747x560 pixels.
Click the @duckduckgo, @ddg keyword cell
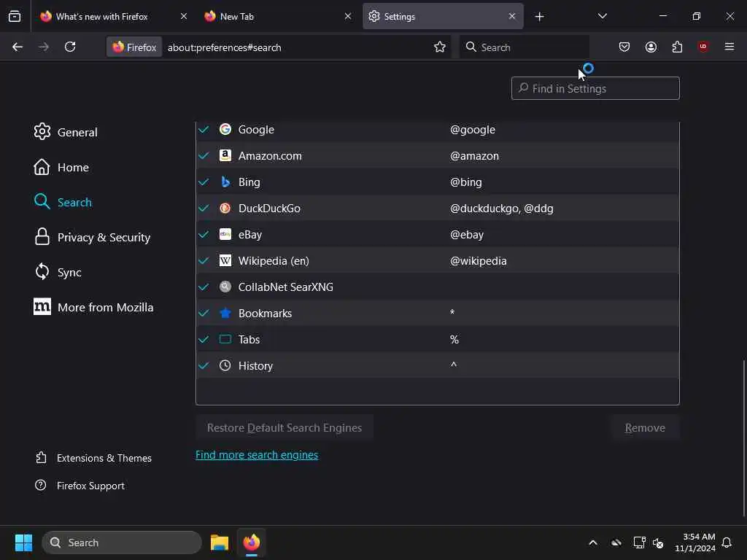click(x=502, y=209)
